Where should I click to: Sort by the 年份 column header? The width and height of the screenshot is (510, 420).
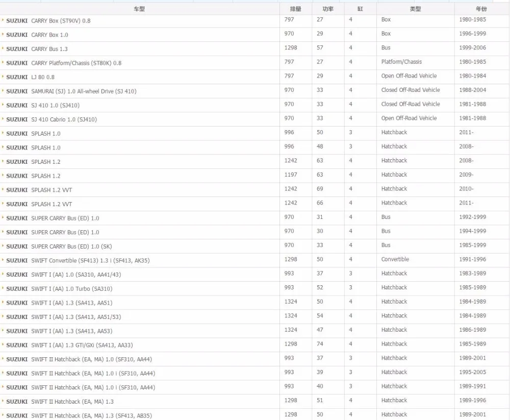(481, 9)
